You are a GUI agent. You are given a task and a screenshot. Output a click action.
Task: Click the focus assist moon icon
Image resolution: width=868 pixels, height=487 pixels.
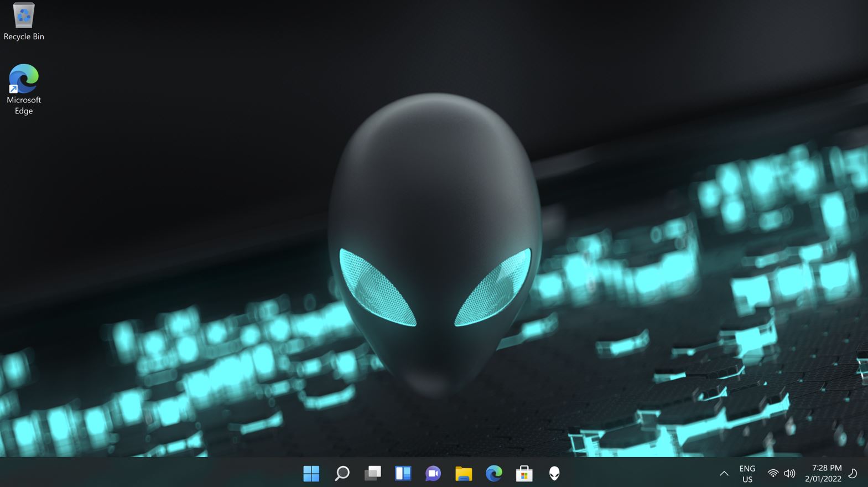tap(853, 474)
